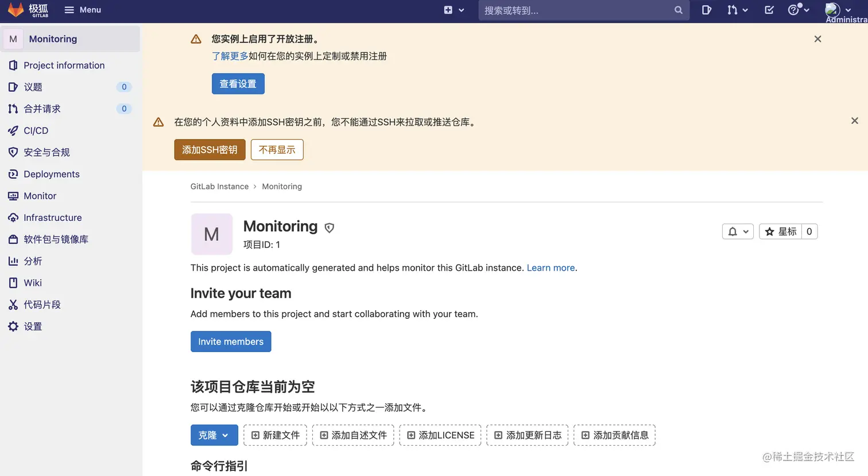Click the 添加更新日志 button
This screenshot has height=476, width=868.
(x=528, y=435)
